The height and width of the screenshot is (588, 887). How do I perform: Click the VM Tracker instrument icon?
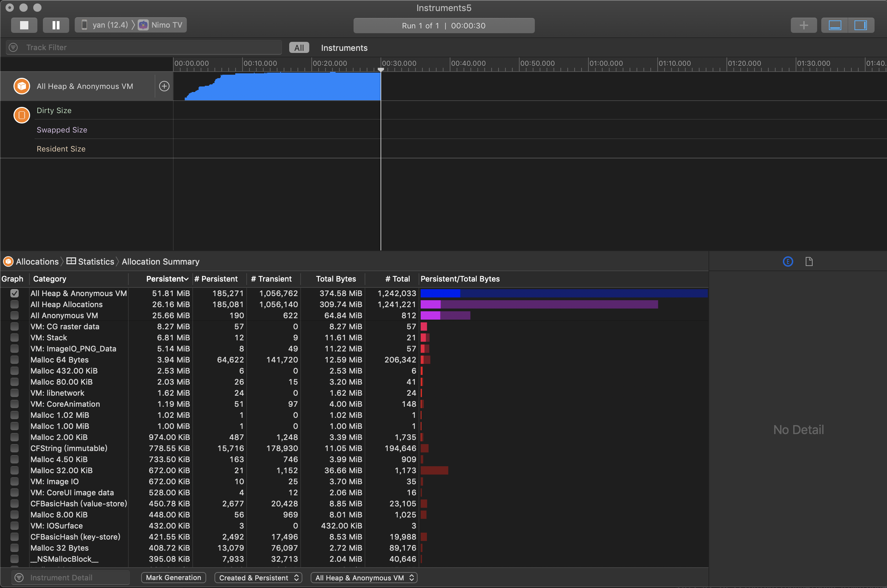(x=22, y=115)
